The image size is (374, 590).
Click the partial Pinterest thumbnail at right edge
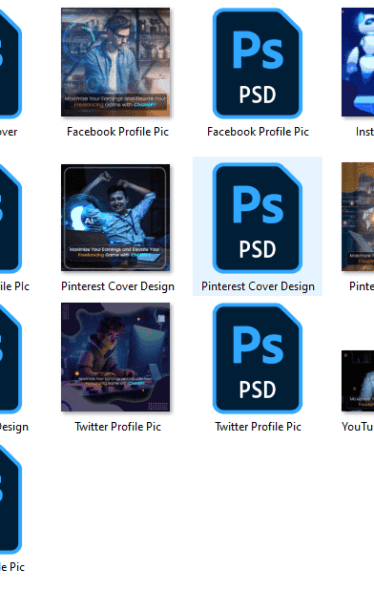[x=358, y=217]
